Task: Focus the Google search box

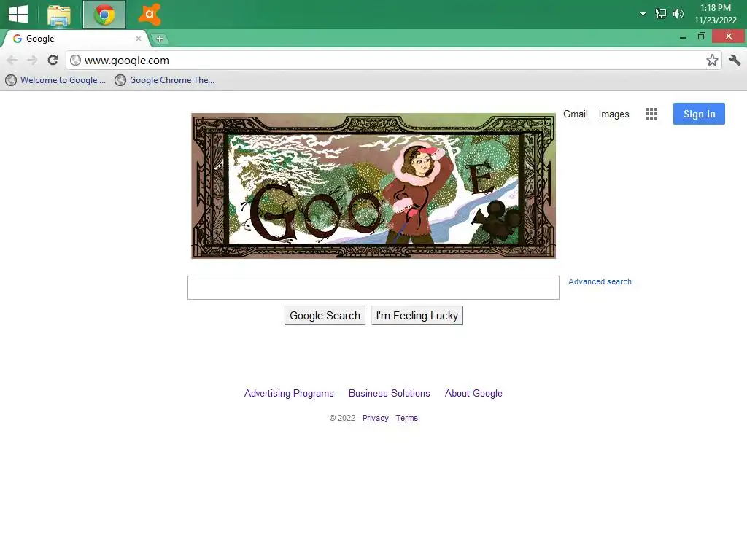Action: coord(373,287)
